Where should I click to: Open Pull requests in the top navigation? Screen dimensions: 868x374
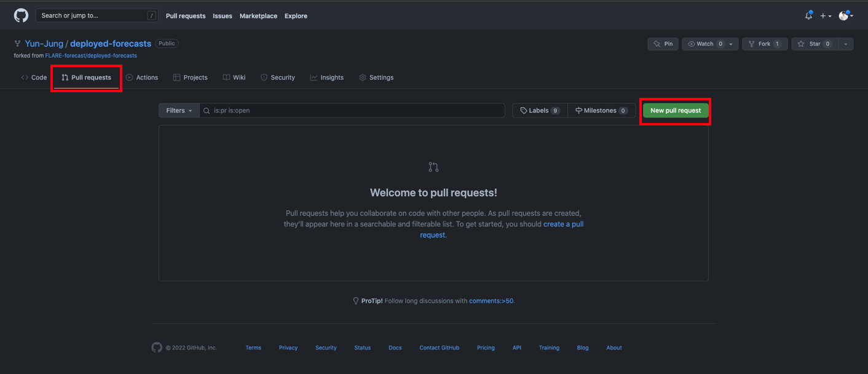pos(186,16)
